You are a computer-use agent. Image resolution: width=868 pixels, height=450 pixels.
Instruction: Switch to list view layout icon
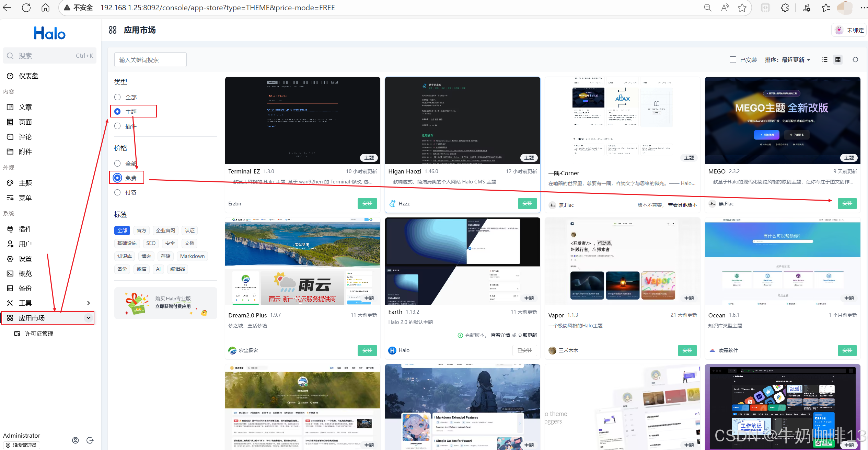coord(825,60)
